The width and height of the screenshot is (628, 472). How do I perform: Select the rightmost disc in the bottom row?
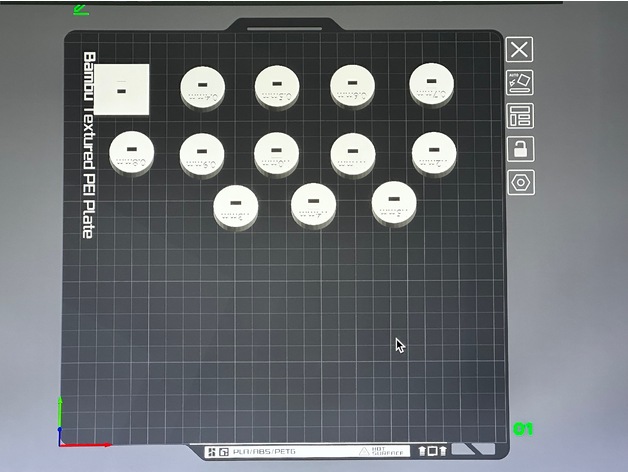click(x=394, y=201)
